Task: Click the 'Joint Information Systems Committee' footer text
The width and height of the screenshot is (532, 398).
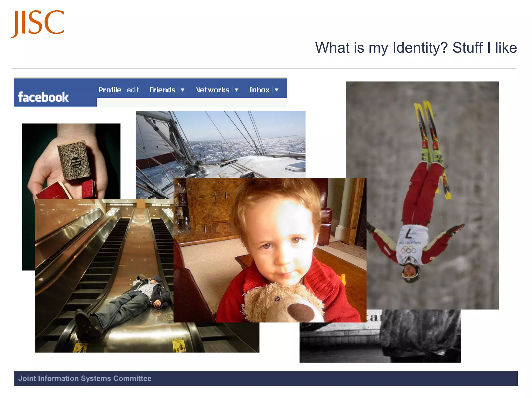Action: coord(85,378)
